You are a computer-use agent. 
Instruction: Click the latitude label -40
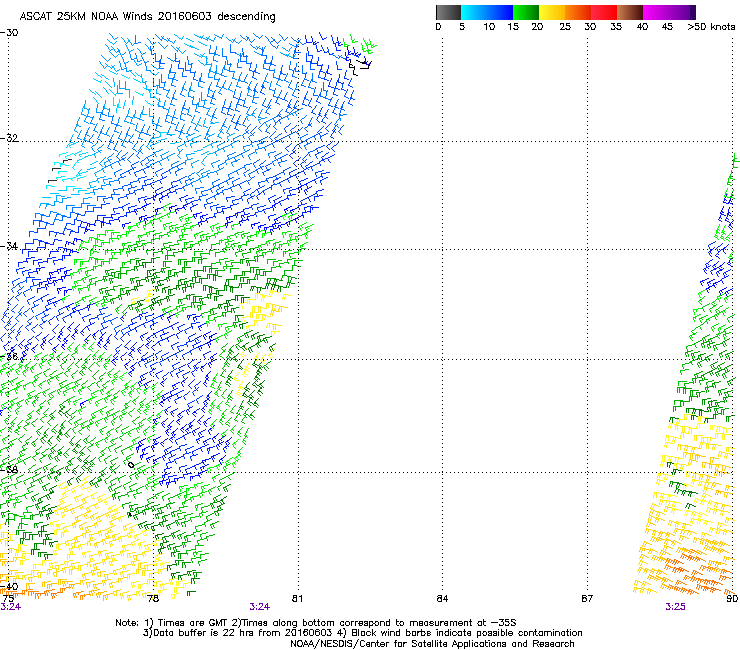pos(9,587)
